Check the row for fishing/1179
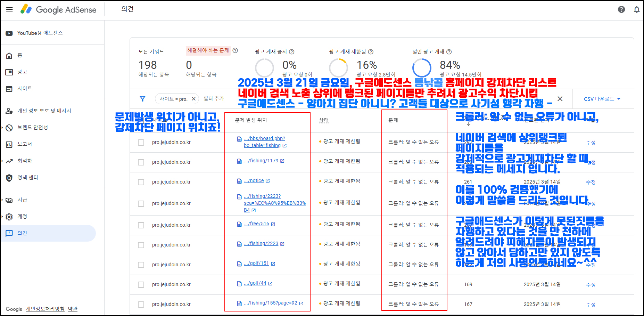644x316 pixels. [141, 162]
